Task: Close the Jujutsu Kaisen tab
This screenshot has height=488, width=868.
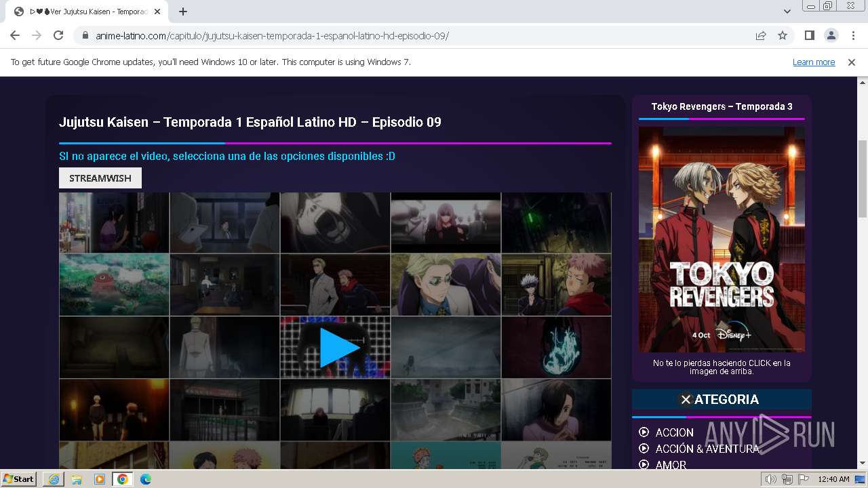Action: [x=157, y=12]
